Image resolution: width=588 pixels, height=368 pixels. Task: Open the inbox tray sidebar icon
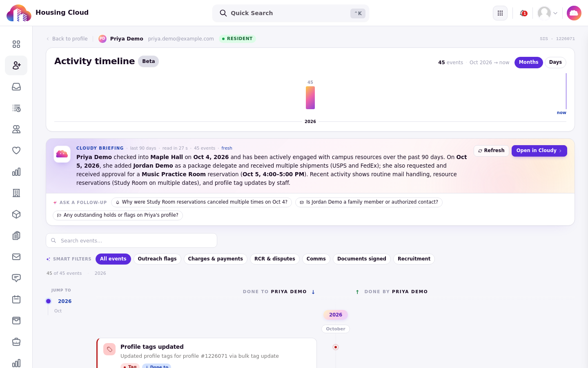[x=16, y=87]
